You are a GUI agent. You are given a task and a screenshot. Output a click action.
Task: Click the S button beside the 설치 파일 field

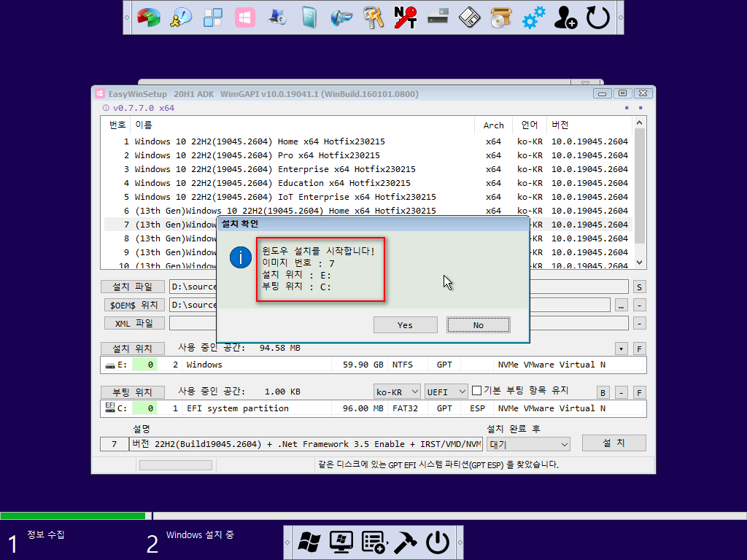[x=639, y=287]
